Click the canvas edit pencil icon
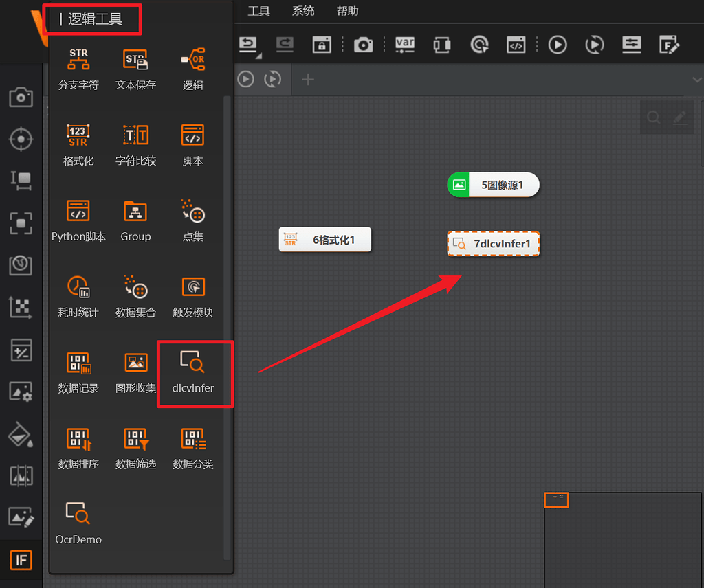Screen dimensions: 704x588 [x=680, y=117]
